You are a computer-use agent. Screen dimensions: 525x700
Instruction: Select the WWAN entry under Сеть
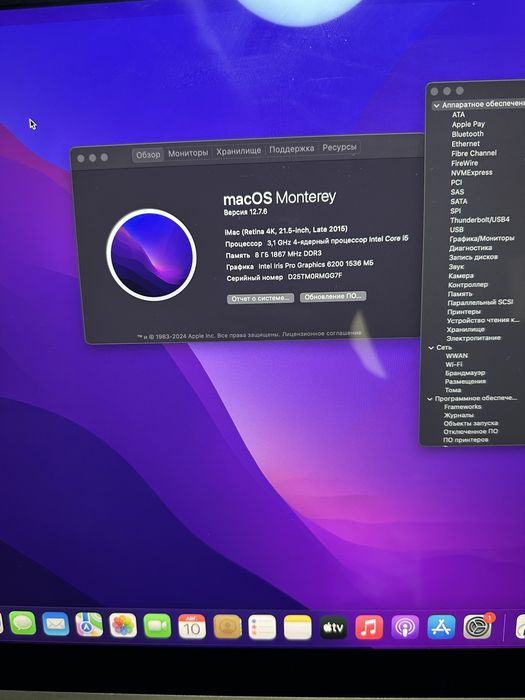tap(457, 356)
